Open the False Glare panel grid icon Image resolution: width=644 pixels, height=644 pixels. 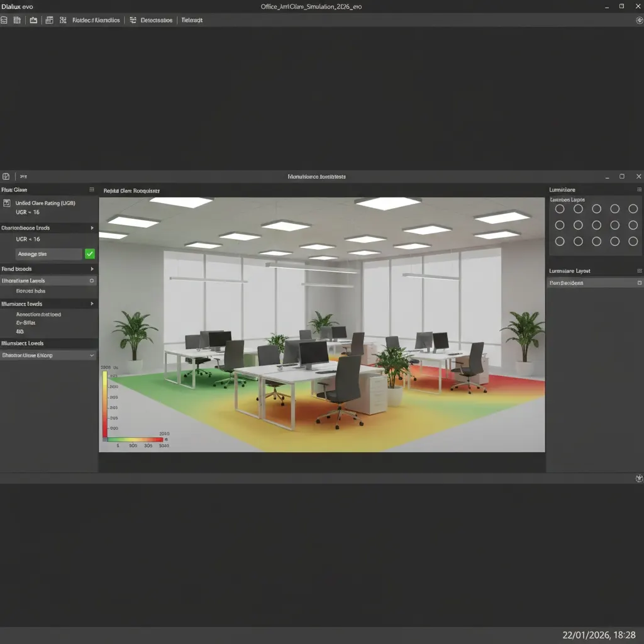coord(92,190)
